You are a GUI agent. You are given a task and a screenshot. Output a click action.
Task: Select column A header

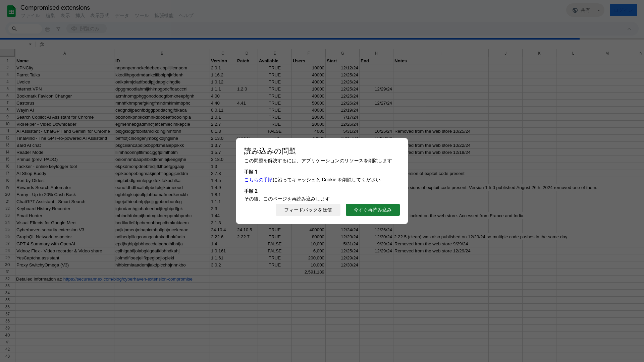65,53
